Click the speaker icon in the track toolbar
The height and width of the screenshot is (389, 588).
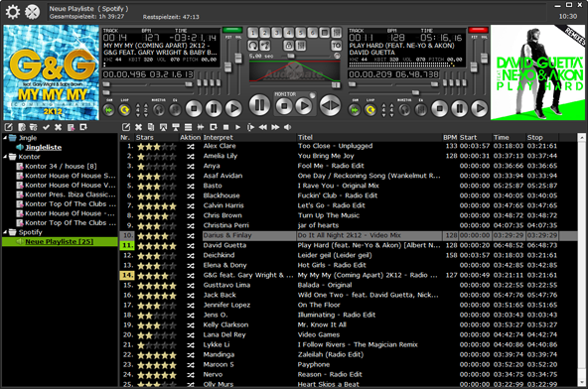288,127
